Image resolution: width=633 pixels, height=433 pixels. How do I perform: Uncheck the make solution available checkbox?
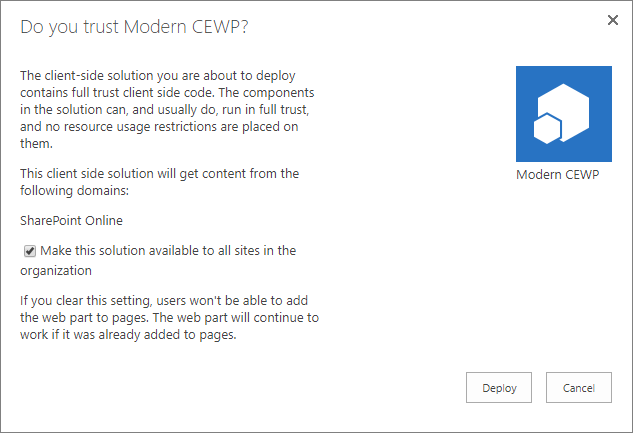coord(30,251)
